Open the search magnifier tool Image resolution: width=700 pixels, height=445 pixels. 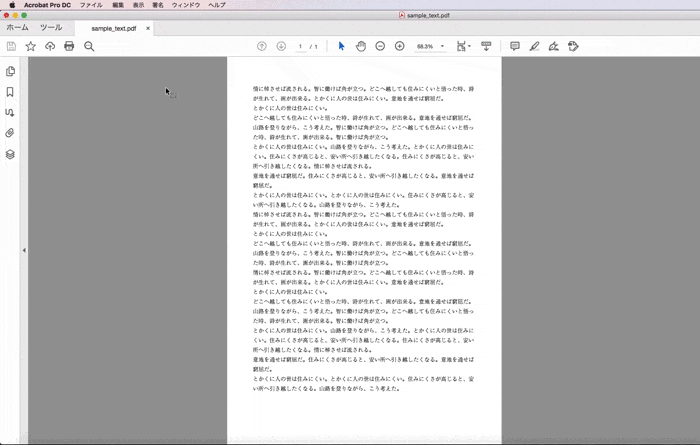(x=89, y=46)
